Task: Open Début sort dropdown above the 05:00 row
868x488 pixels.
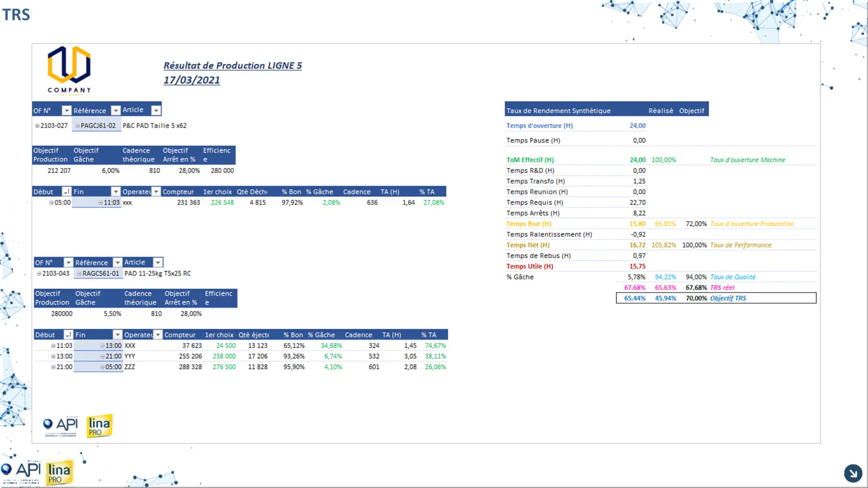Action: point(66,191)
